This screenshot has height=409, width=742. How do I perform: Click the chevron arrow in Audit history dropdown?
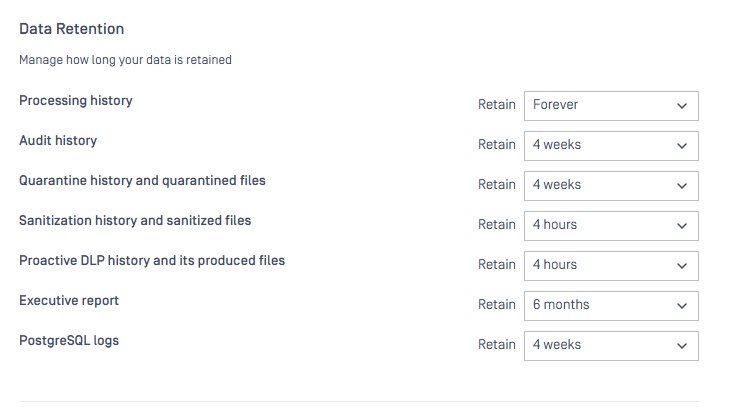tap(682, 145)
